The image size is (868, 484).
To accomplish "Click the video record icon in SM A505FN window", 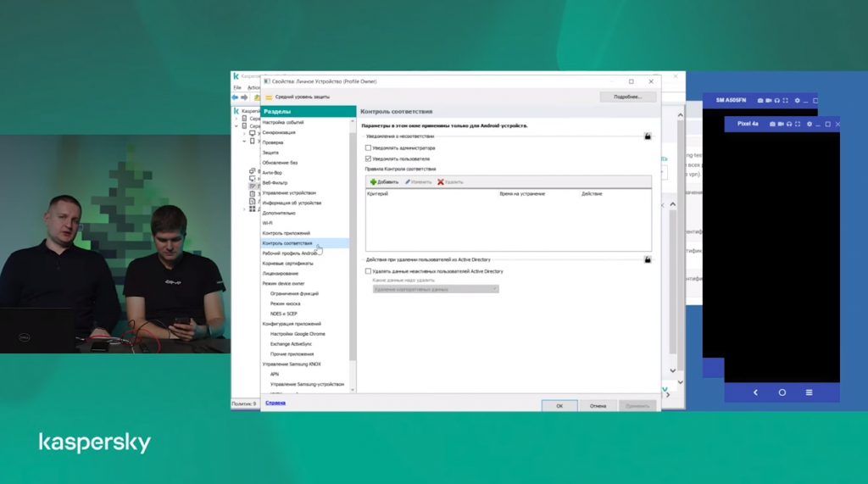I will pyautogui.click(x=768, y=100).
